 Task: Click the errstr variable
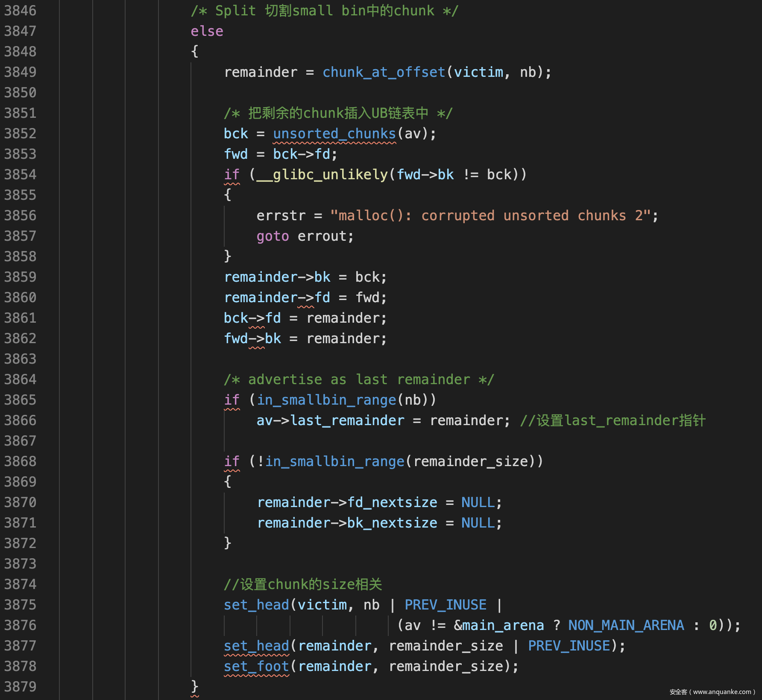[x=281, y=216]
